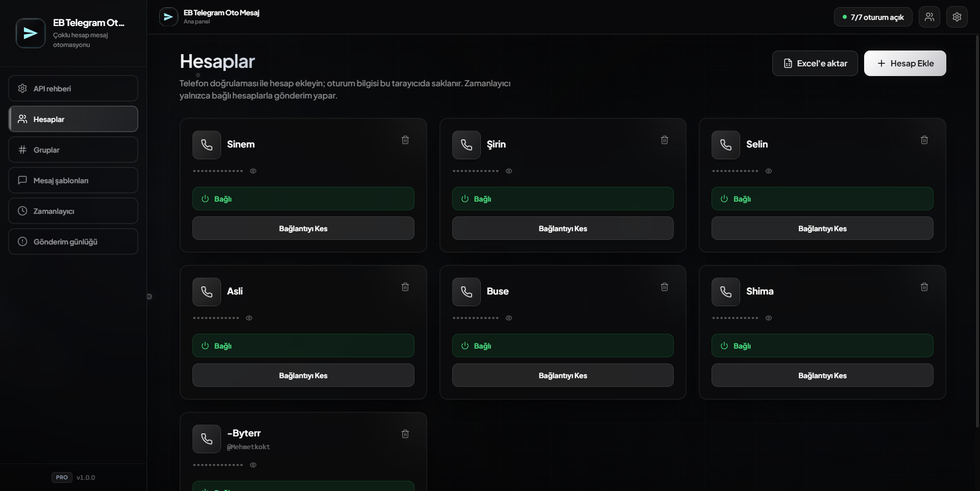Click the paper plane logo in header

tap(168, 17)
